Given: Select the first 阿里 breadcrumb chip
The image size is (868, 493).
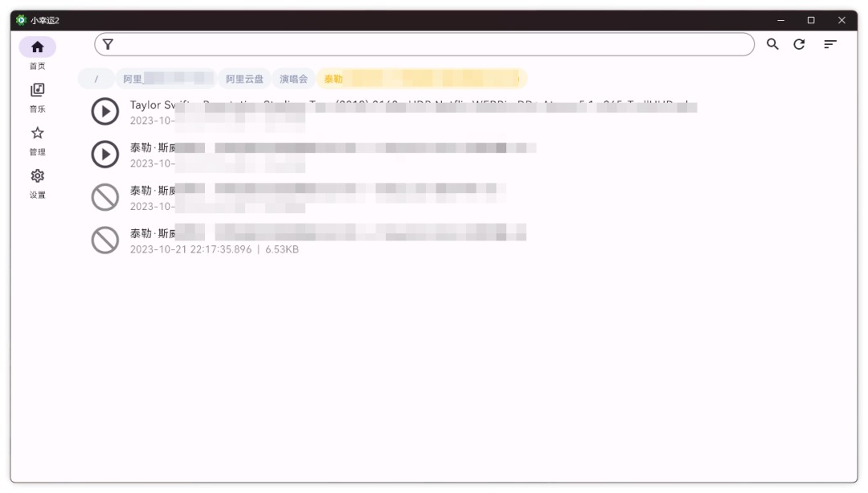Looking at the screenshot, I should (166, 79).
